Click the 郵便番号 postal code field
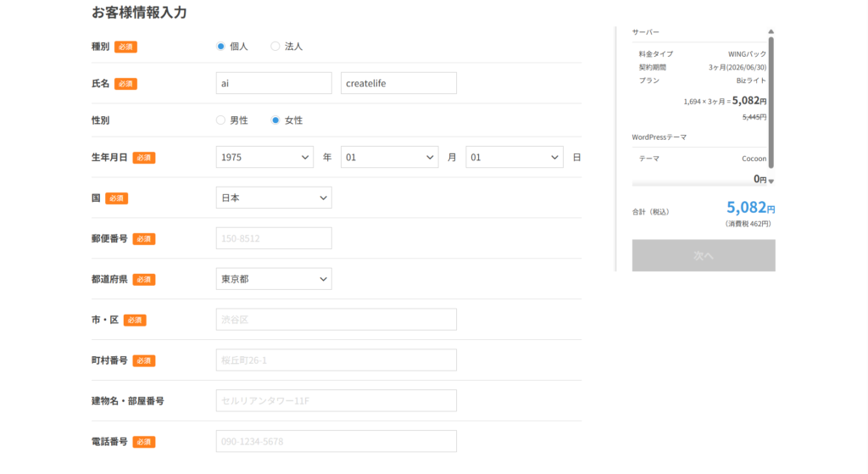 click(x=274, y=238)
